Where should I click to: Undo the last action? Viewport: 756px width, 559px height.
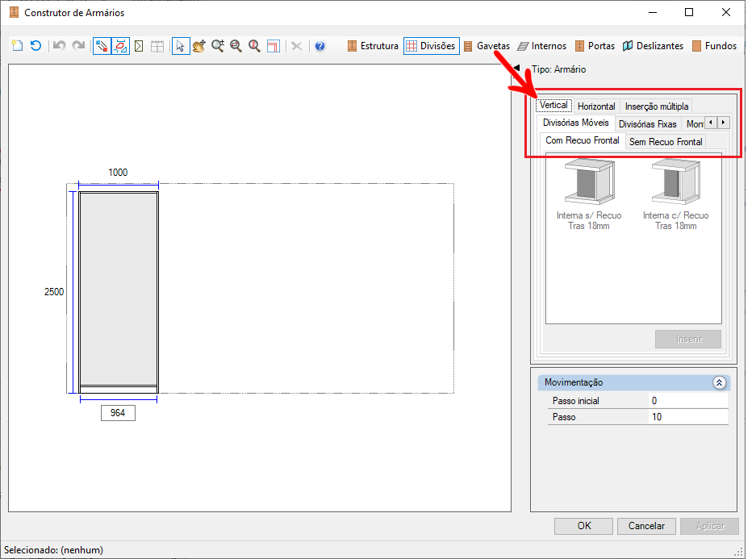pos(60,46)
